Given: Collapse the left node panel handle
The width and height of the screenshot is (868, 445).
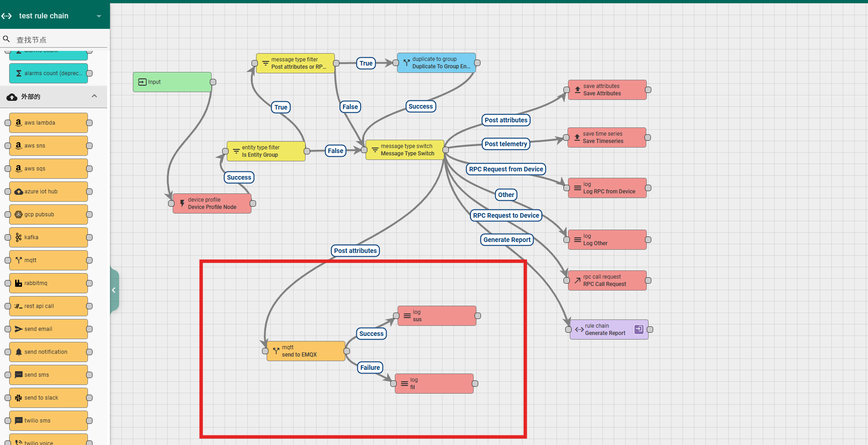Looking at the screenshot, I should point(114,290).
